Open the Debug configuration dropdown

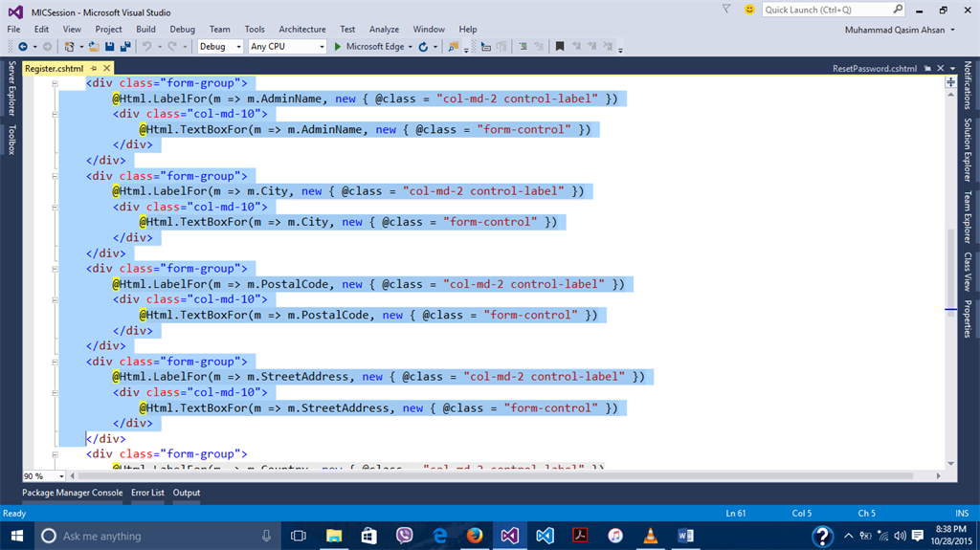(x=219, y=46)
